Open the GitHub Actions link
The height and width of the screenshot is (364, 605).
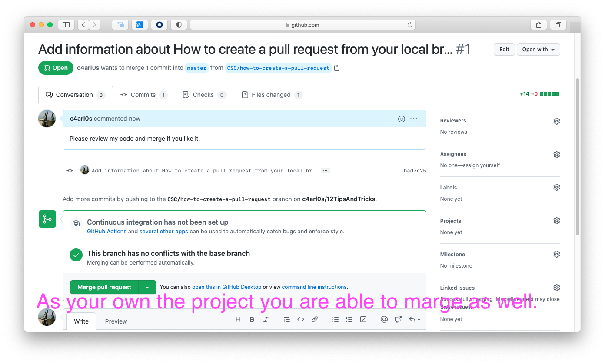pyautogui.click(x=106, y=232)
